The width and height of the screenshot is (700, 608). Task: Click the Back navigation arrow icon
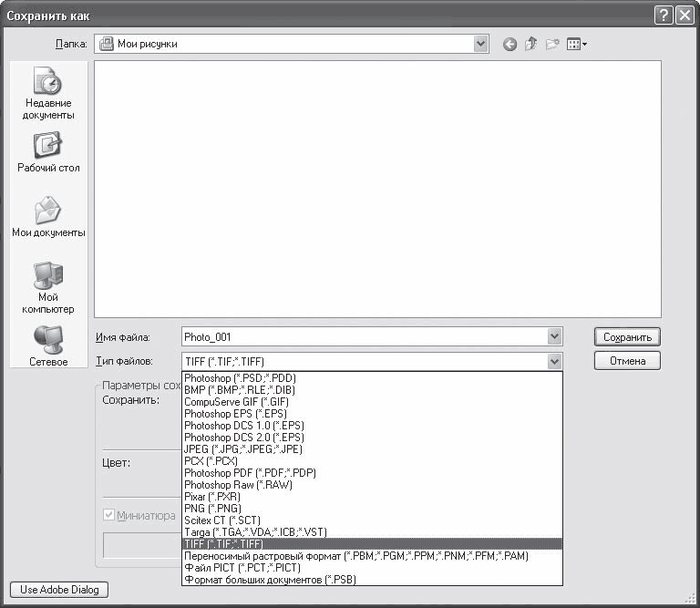[x=510, y=44]
